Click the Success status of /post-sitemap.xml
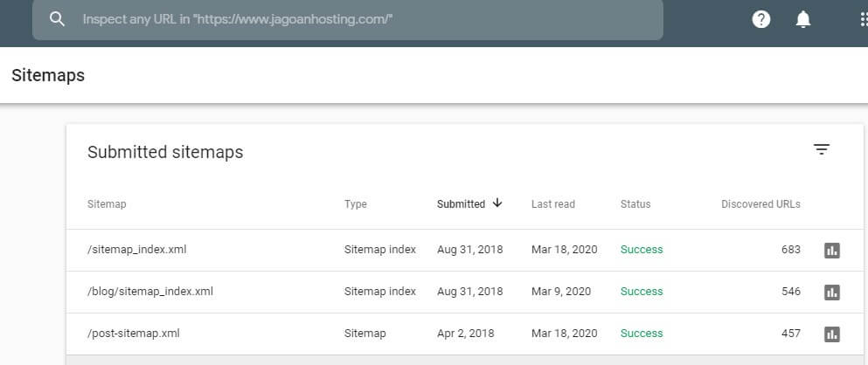The height and width of the screenshot is (365, 868). pos(642,334)
